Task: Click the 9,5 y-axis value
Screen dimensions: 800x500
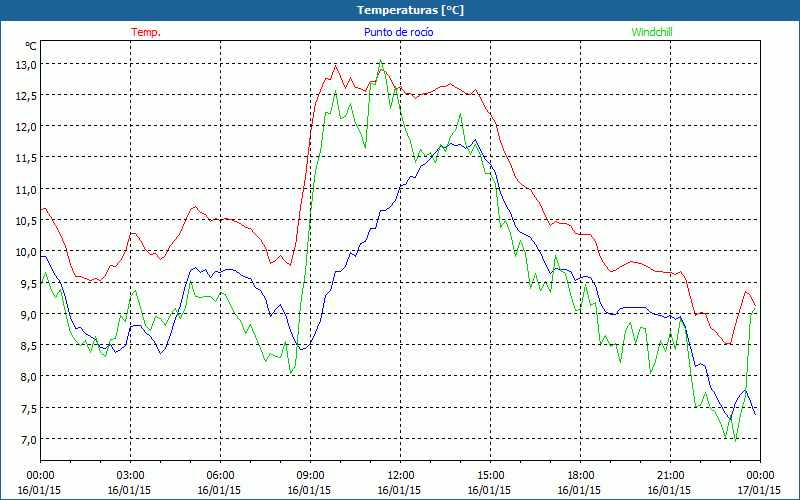Action: [30, 283]
